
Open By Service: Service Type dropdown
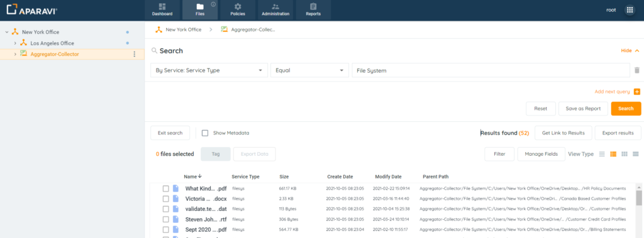point(209,70)
